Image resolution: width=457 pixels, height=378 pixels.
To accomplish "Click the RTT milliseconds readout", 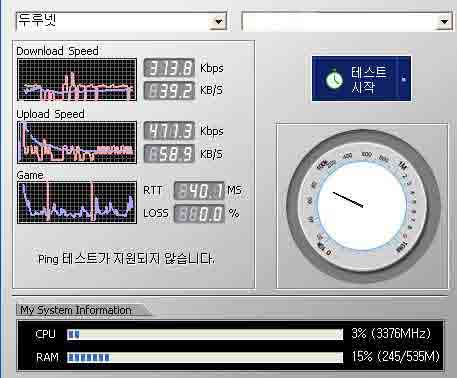I will [199, 191].
